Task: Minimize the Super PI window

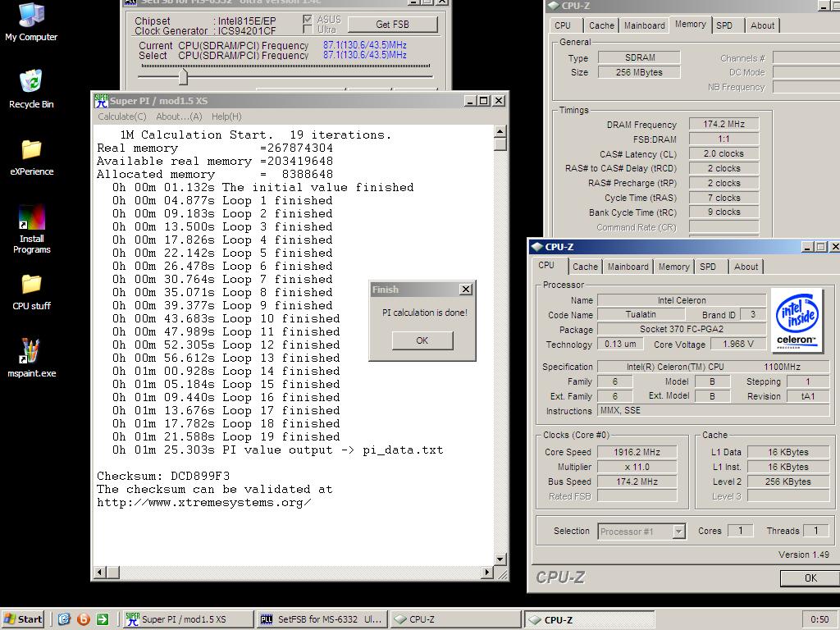Action: point(470,101)
